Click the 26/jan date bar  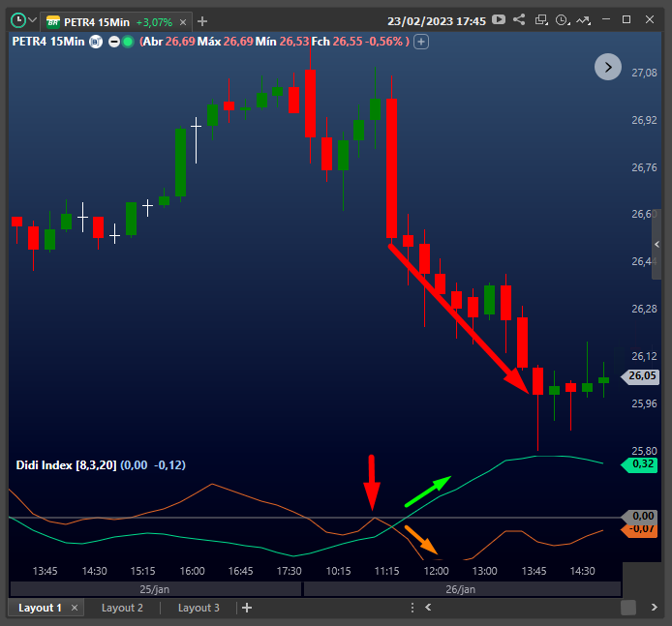click(x=461, y=589)
